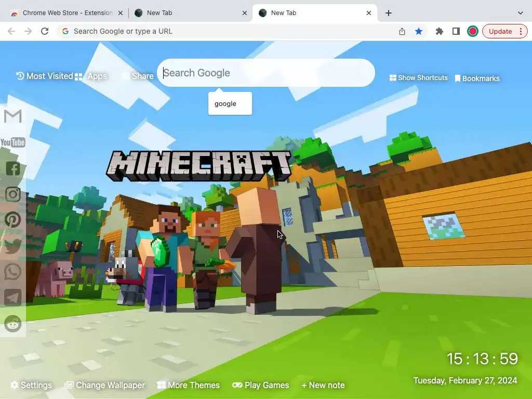Click Play Games
532x399 pixels.
coord(261,385)
